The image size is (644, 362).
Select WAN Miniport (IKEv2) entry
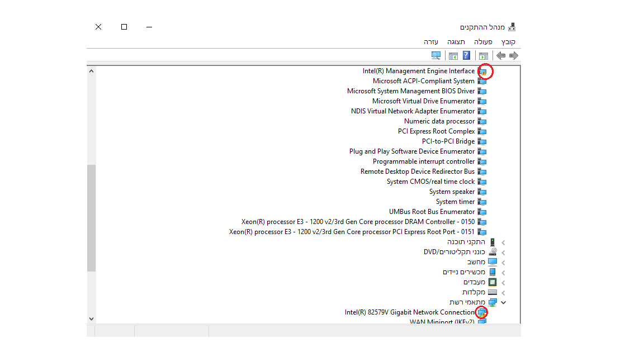[x=442, y=322]
